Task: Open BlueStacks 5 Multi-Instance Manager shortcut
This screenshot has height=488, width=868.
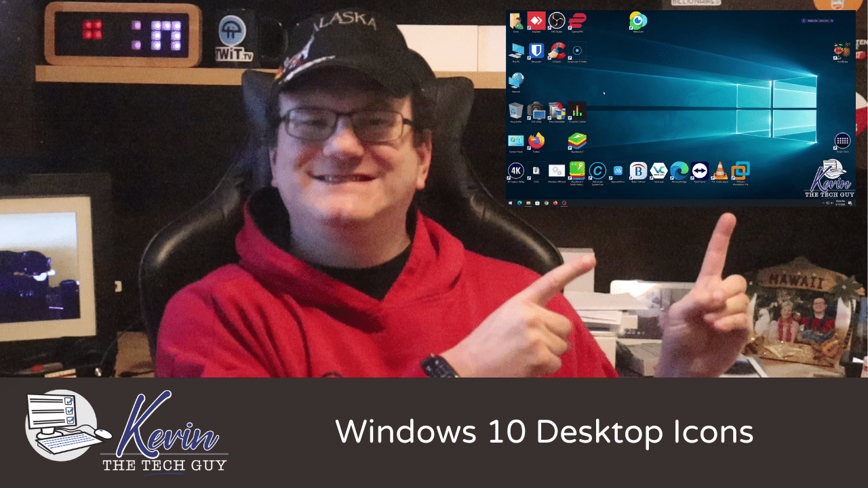Action: (577, 172)
